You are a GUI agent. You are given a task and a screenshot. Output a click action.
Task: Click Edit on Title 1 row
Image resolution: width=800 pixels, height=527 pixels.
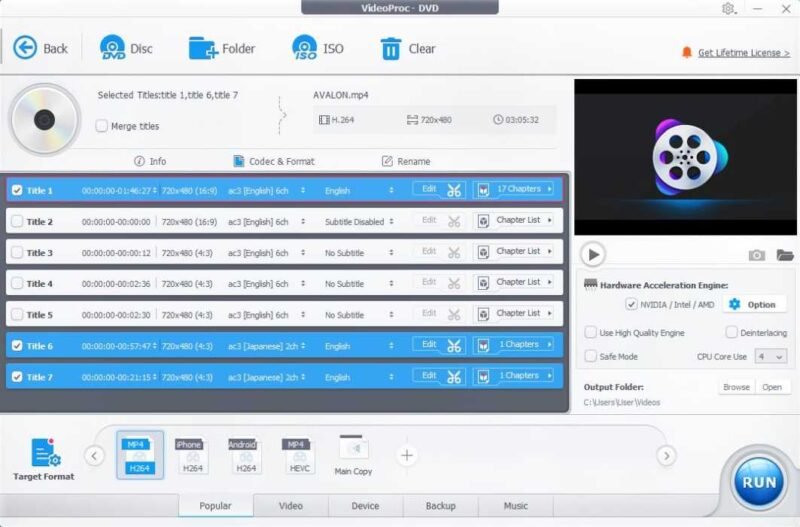429,189
